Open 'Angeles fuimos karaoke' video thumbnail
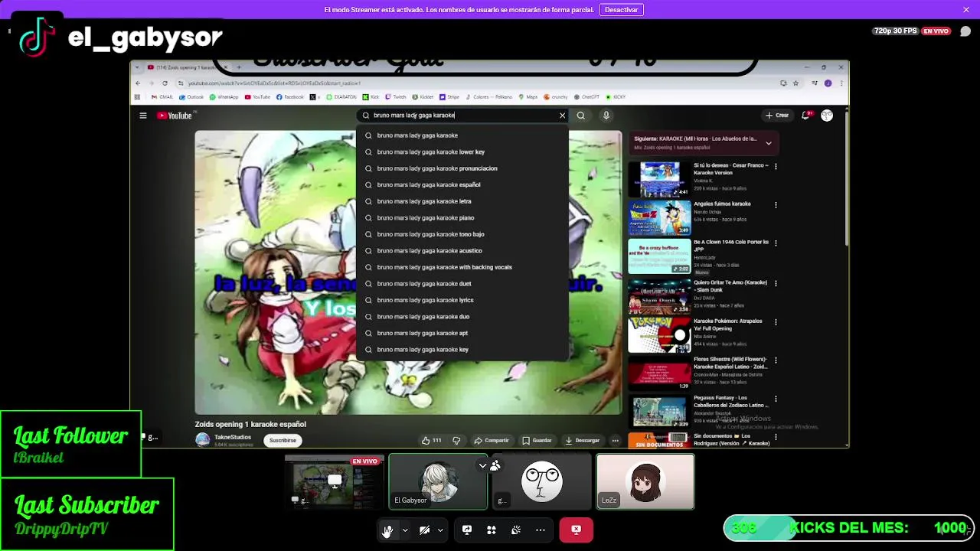The width and height of the screenshot is (980, 551). coord(659,217)
